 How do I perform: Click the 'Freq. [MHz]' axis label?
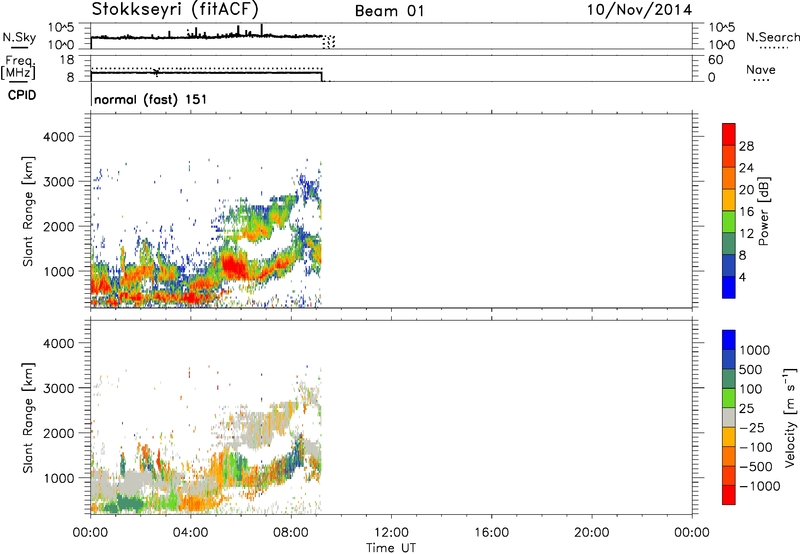click(19, 68)
